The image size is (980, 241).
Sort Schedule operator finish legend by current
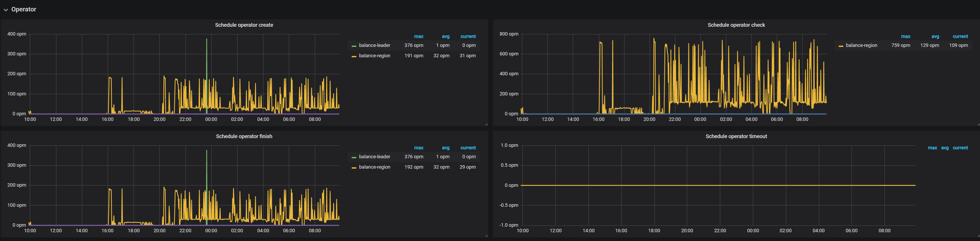(468, 148)
